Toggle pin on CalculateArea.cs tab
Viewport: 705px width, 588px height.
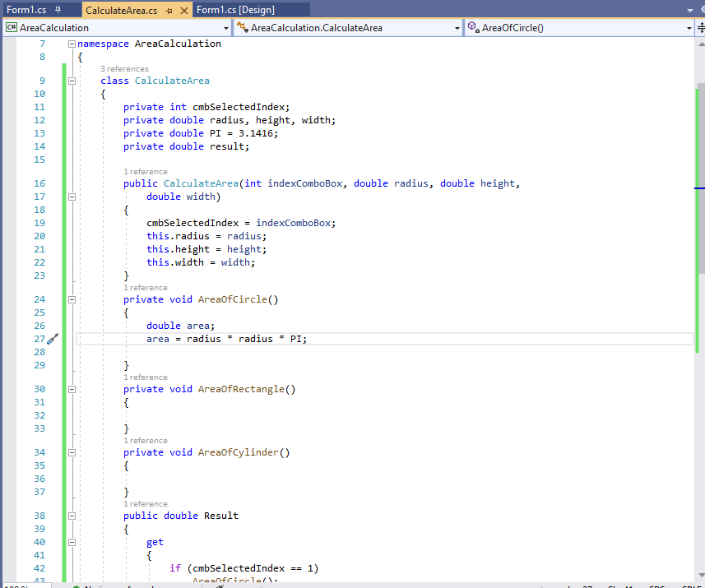169,11
